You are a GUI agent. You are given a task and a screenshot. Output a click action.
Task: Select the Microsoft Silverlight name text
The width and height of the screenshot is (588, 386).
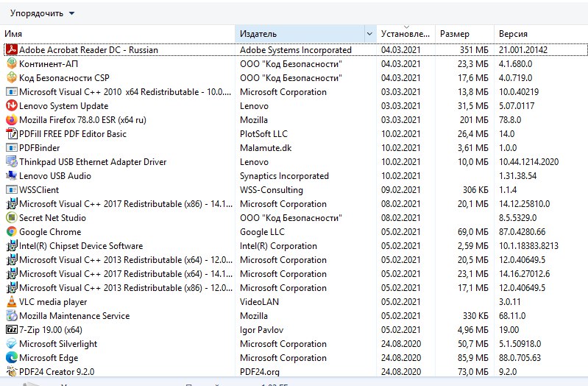click(x=58, y=344)
